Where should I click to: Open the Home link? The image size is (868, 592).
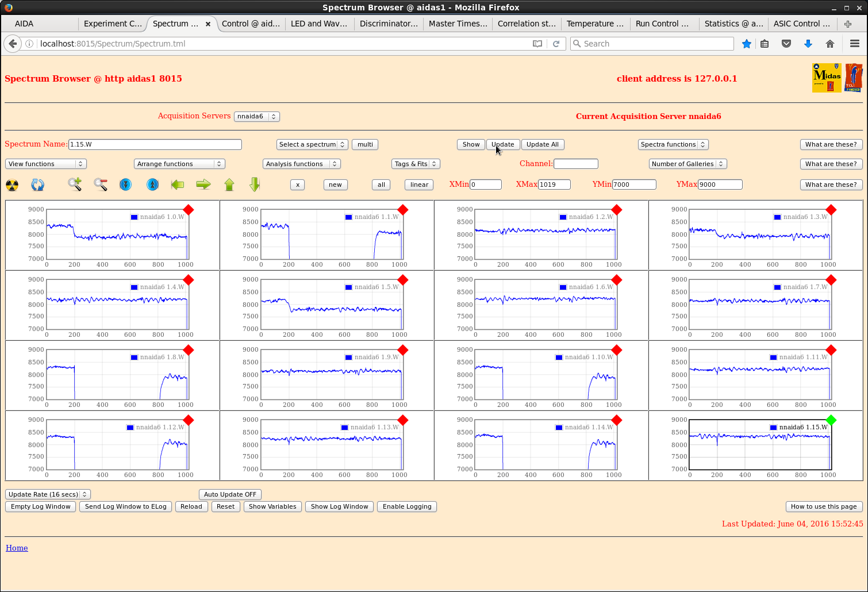[17, 548]
